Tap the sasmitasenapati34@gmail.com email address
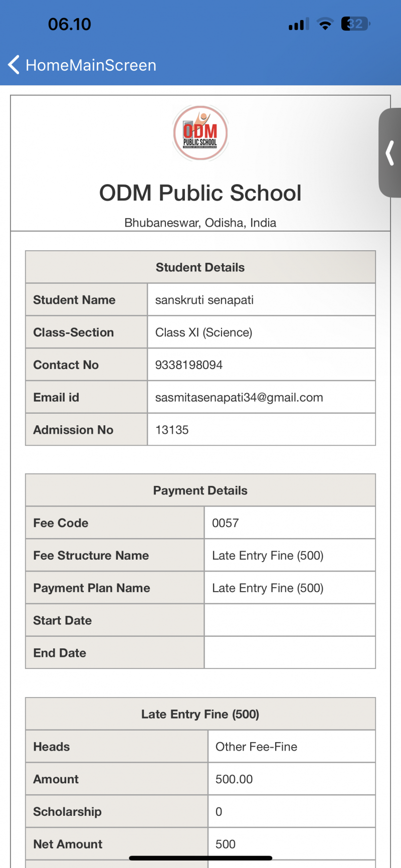Screen dimensions: 401x868 click(x=239, y=398)
